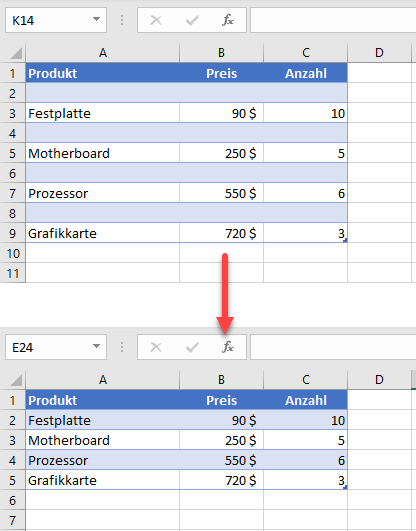Click quantity 10 cell in row 3 of K14 sheet
This screenshot has width=416, height=531.
[x=306, y=113]
